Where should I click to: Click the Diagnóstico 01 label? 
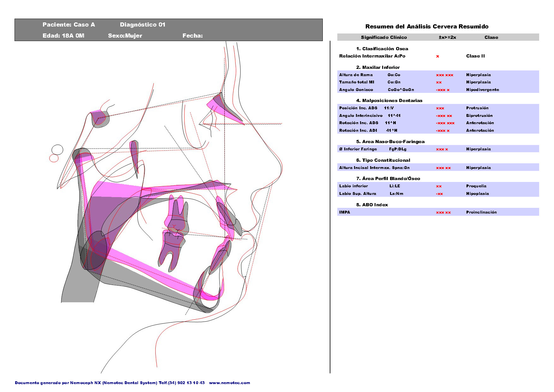pos(142,25)
